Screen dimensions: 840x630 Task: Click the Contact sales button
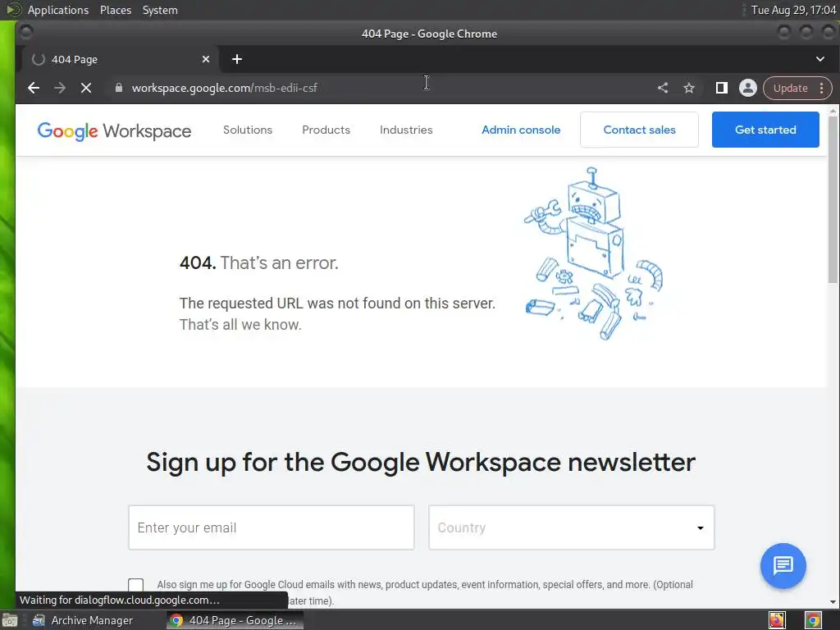click(x=639, y=130)
